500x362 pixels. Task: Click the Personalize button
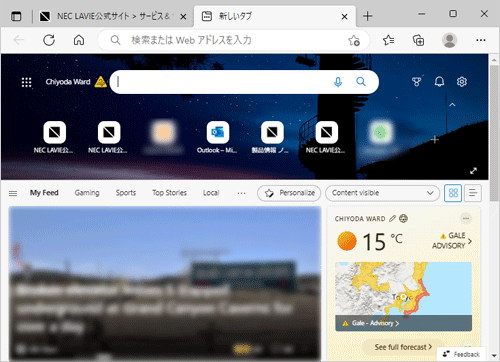click(x=289, y=193)
